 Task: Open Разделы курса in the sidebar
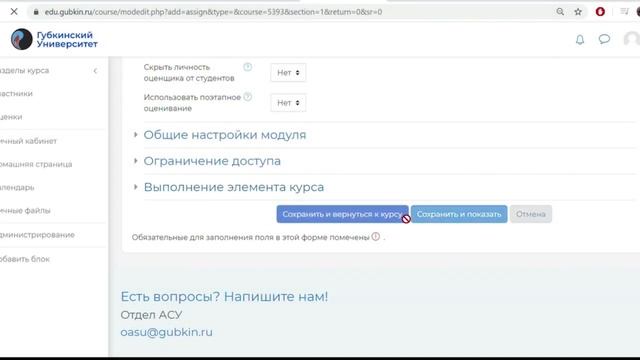24,71
